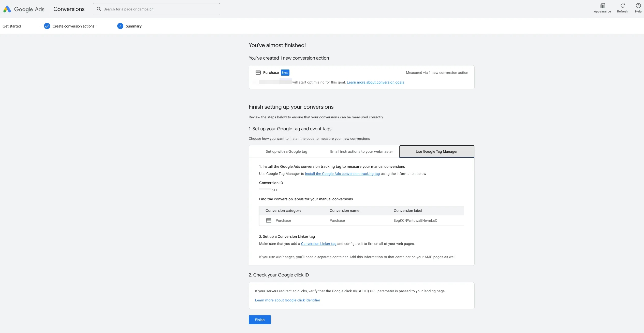Click the Conversion label column header
Image resolution: width=644 pixels, height=333 pixels.
point(408,211)
